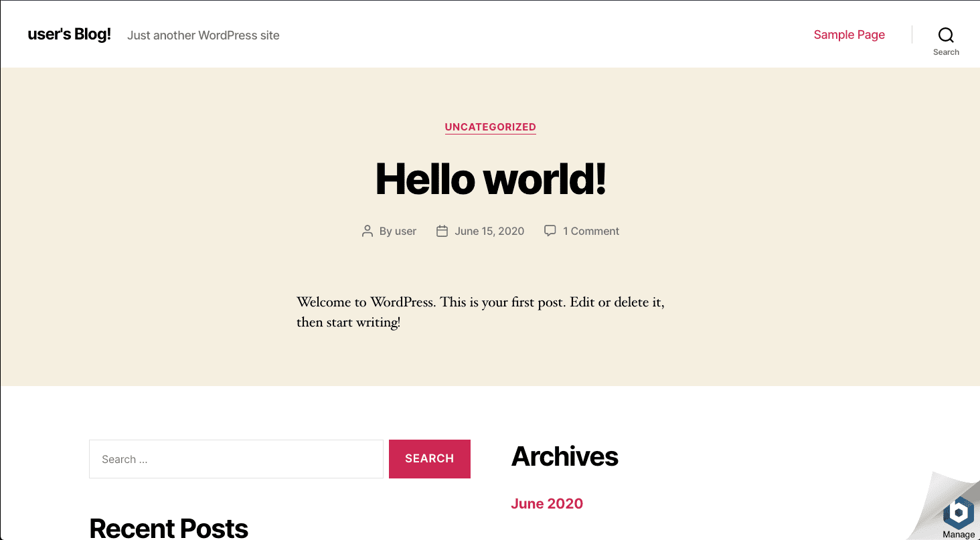This screenshot has height=540, width=980.
Task: Open the search magnifier icon in header
Action: (946, 35)
